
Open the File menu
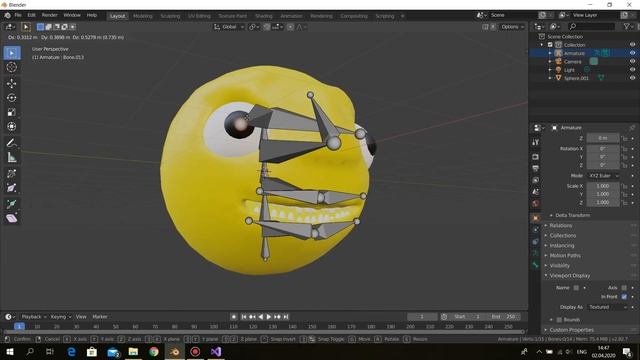pyautogui.click(x=18, y=15)
